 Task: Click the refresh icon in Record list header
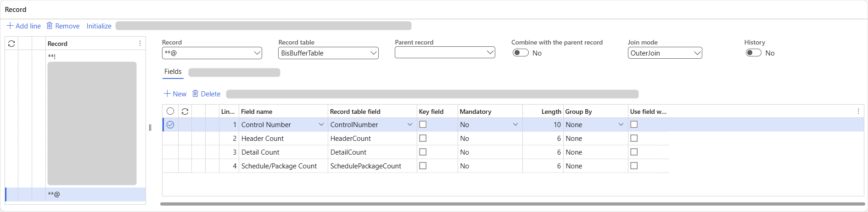(x=11, y=44)
